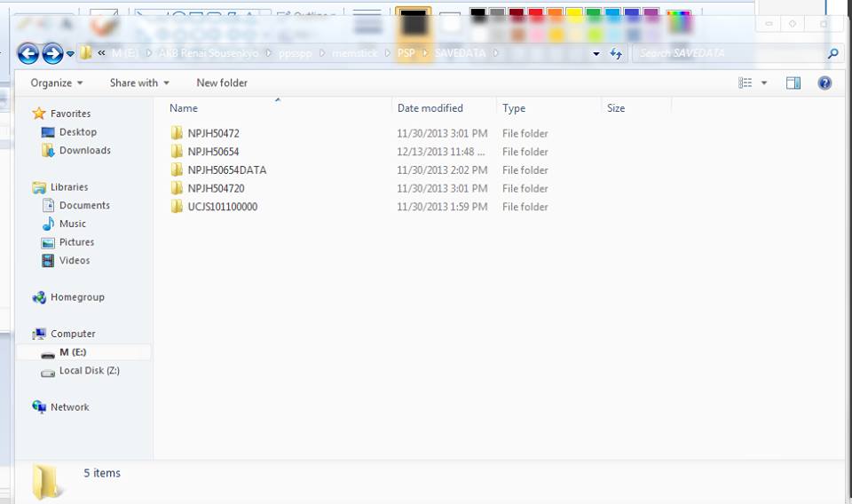Screen dimensions: 852x504
Task: Select the NPJH50654DATA folder
Action: click(x=226, y=170)
